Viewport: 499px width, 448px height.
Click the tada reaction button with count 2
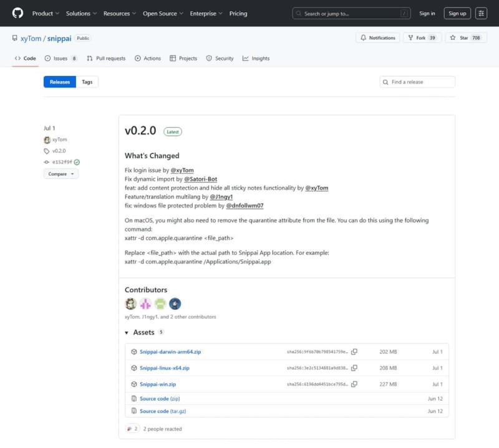pos(132,429)
